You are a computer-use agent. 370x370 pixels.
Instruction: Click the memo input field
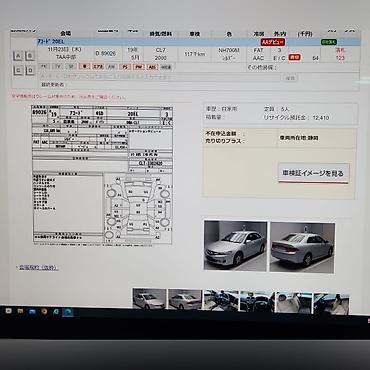pyautogui.click(x=160, y=77)
